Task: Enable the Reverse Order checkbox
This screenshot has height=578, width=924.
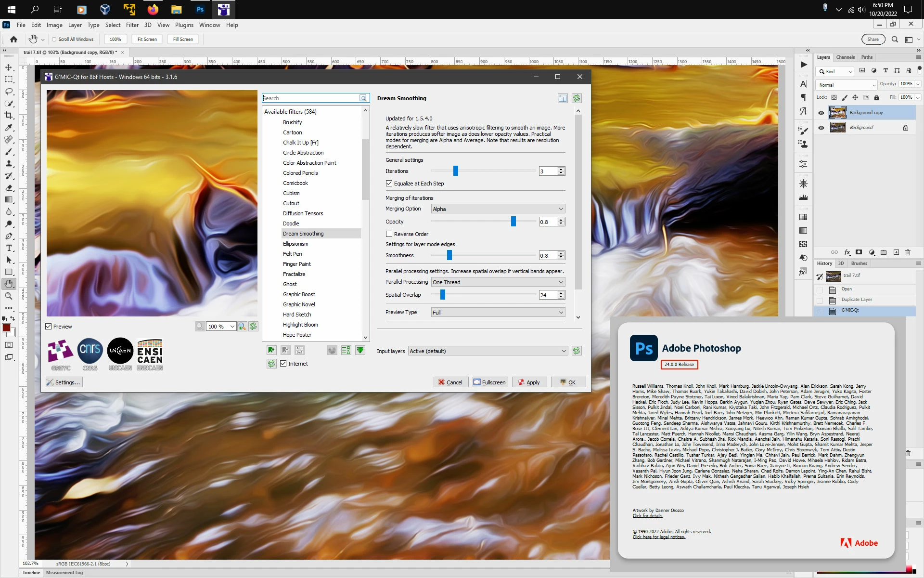Action: pyautogui.click(x=389, y=234)
